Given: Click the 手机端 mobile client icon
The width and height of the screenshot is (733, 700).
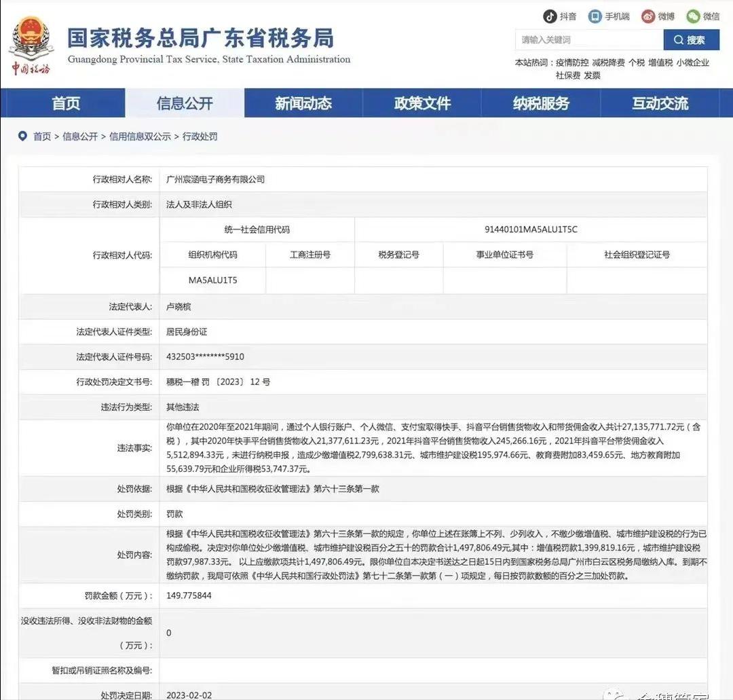Looking at the screenshot, I should pos(596,16).
